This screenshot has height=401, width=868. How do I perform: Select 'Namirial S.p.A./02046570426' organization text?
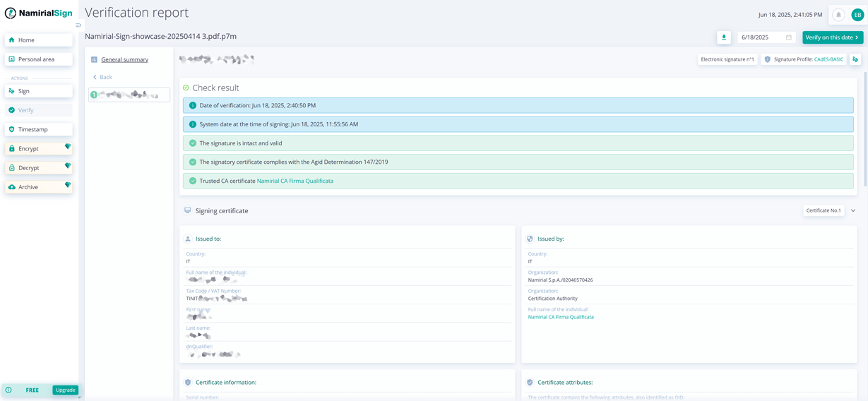(x=560, y=280)
